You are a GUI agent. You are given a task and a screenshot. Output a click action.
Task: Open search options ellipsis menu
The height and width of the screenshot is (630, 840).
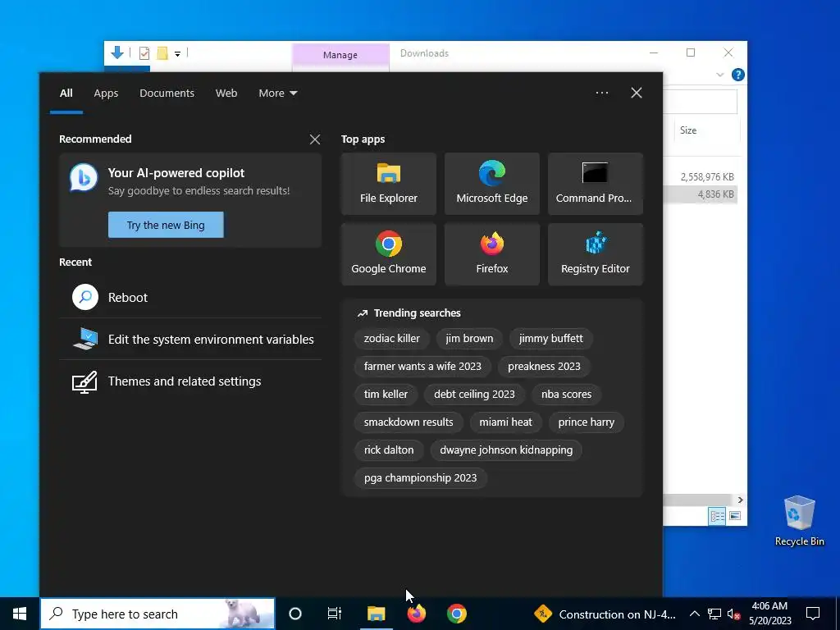click(x=602, y=93)
